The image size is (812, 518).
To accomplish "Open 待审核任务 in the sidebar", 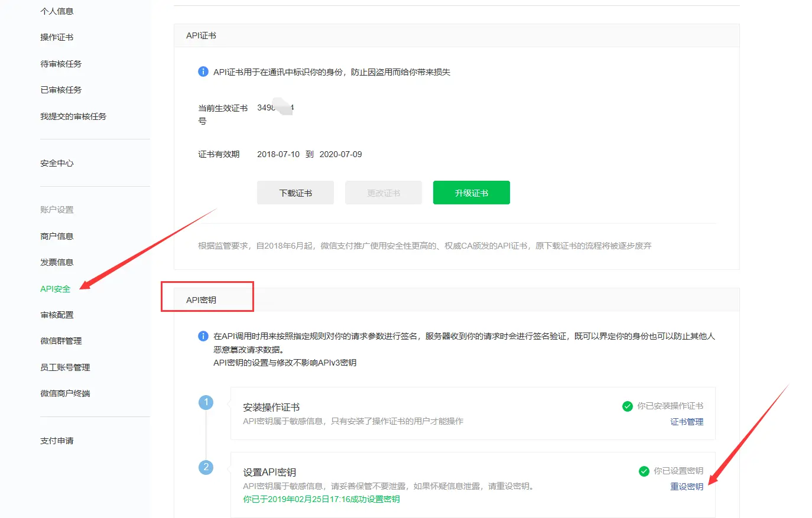I will (61, 64).
